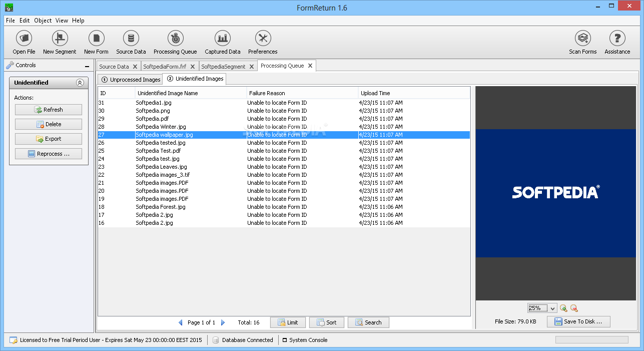Viewport: 644px width, 351px height.
Task: Open the View menu
Action: tap(62, 21)
